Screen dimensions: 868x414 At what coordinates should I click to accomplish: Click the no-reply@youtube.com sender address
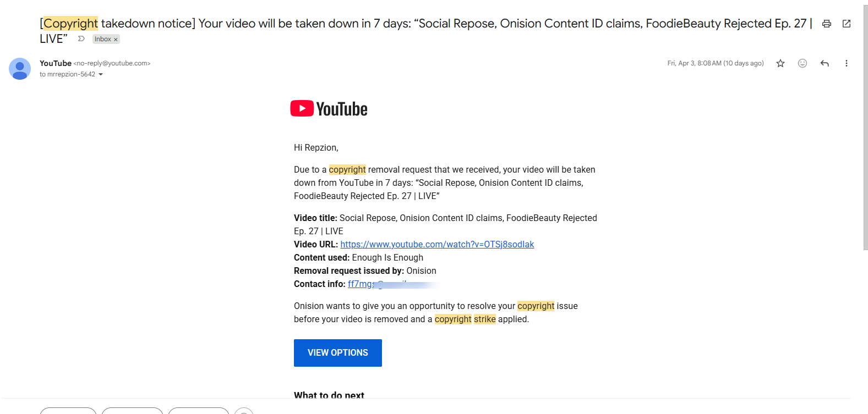pyautogui.click(x=112, y=63)
